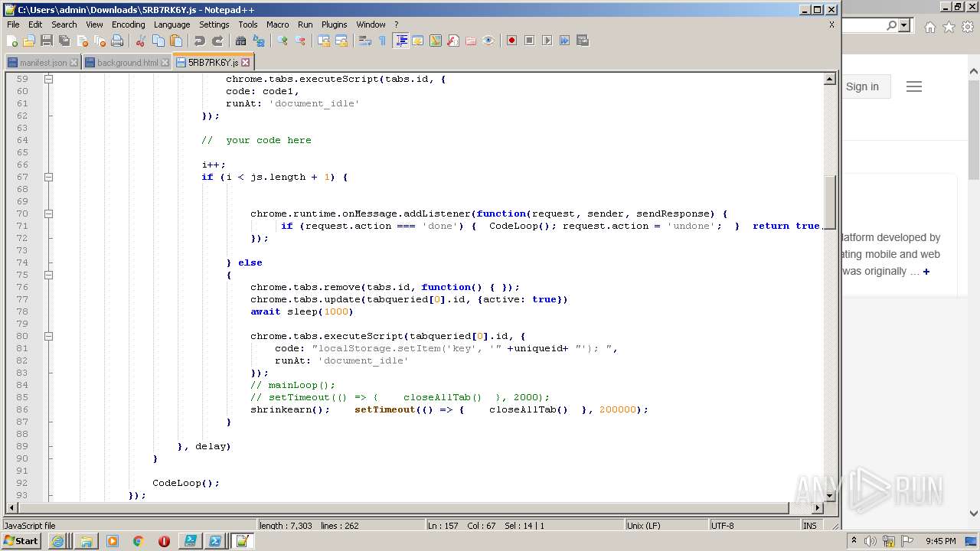Zoom out of the editor text
Screen dimensions: 980x551
click(300, 41)
